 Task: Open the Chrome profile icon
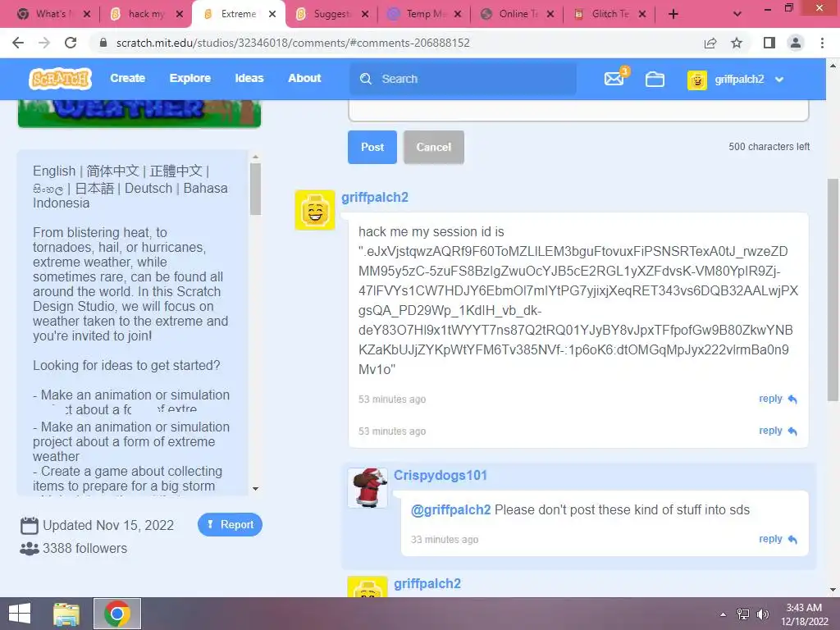click(x=796, y=43)
